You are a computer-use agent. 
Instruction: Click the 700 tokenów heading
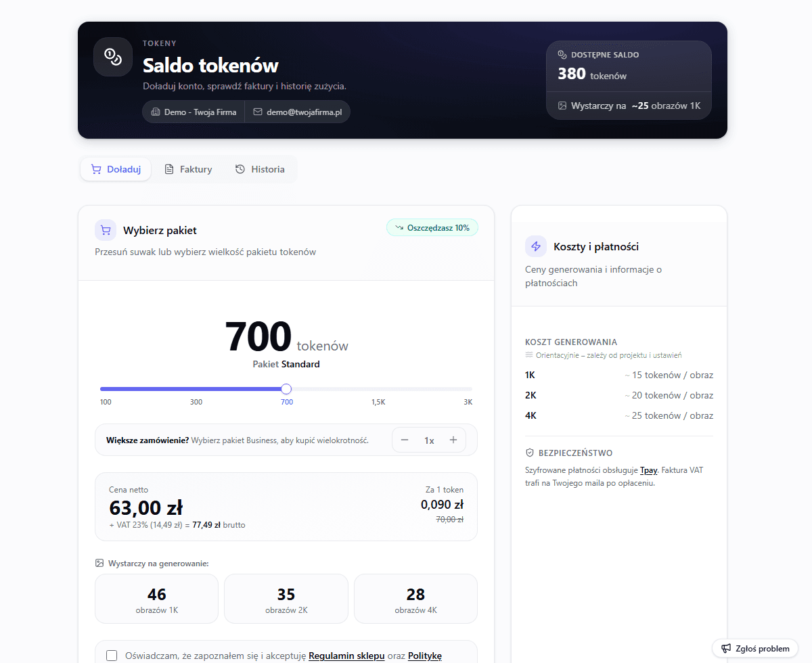(x=286, y=337)
